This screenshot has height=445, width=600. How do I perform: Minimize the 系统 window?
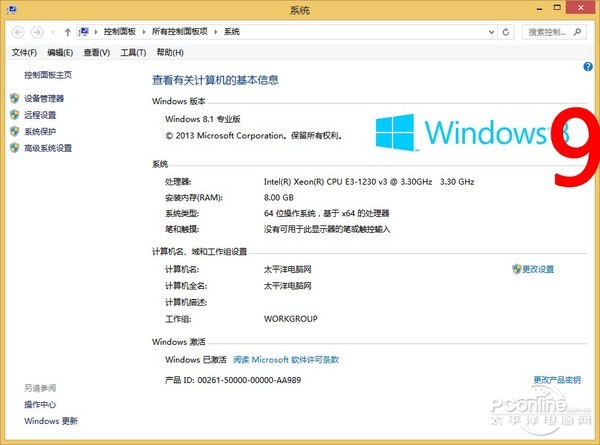[x=540, y=8]
